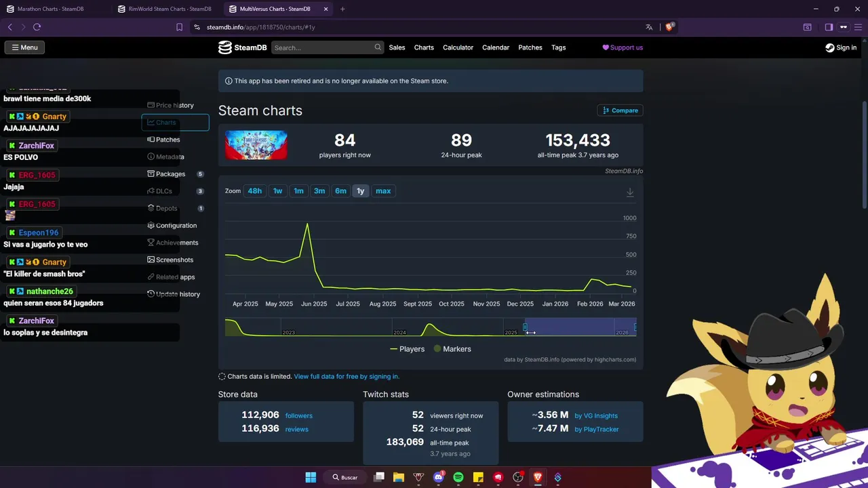The width and height of the screenshot is (868, 488).
Task: Download the chart data via download icon
Action: (x=630, y=192)
